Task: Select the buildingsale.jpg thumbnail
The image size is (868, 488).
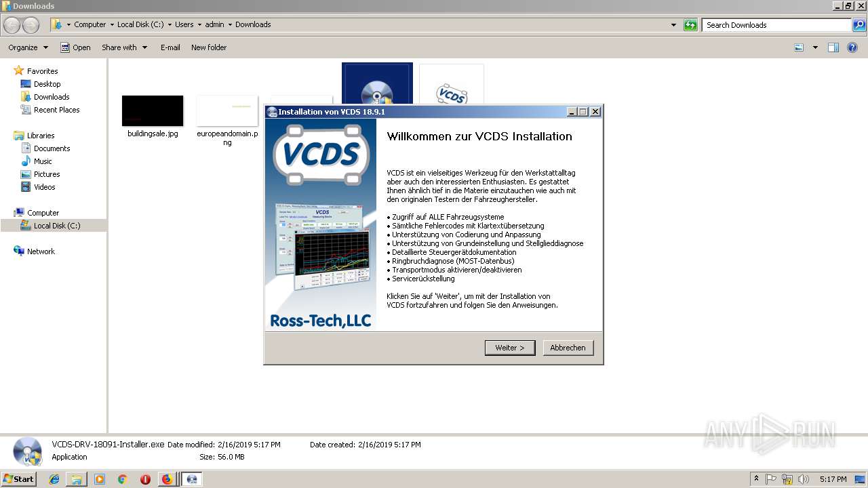Action: click(153, 110)
